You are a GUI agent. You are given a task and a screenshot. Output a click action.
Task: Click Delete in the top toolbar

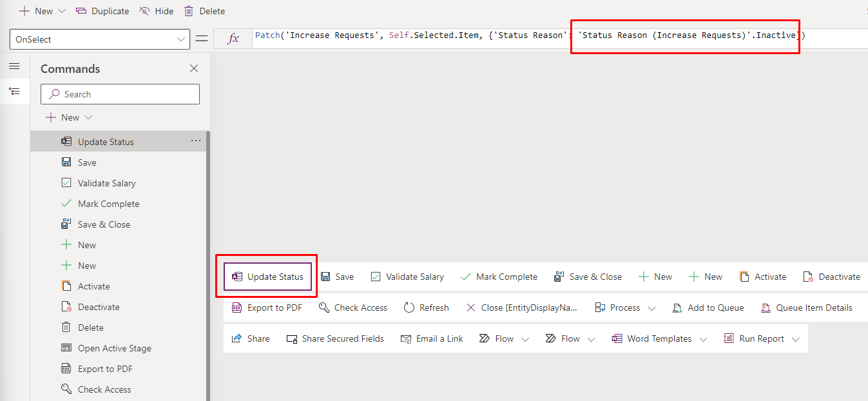(204, 11)
